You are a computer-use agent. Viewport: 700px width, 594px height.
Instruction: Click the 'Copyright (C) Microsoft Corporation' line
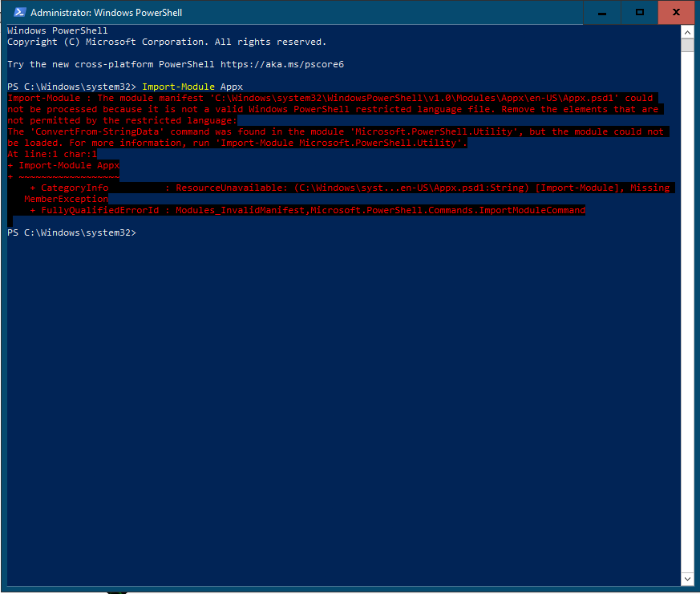(167, 42)
